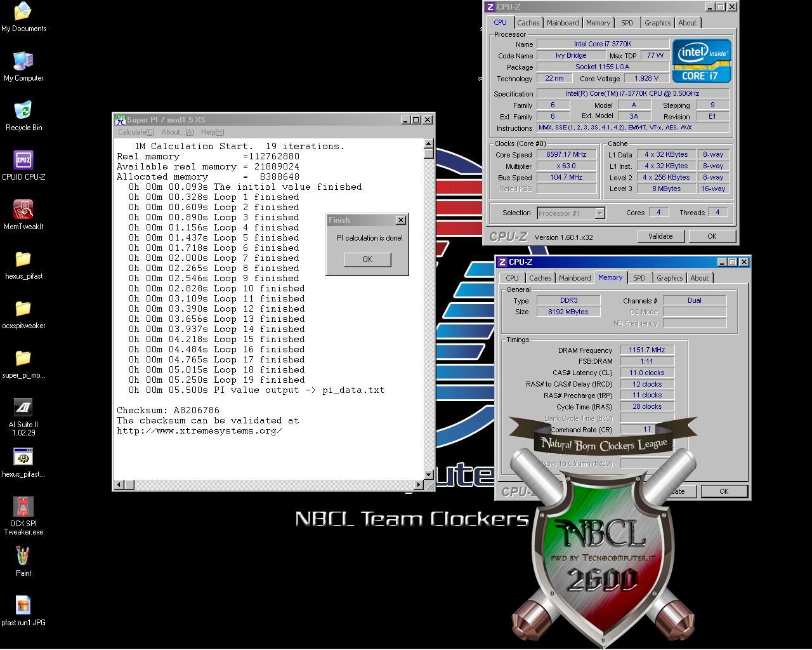Launch the MemTweakIt desktop shortcut
Screen dimensions: 812x650
point(23,215)
